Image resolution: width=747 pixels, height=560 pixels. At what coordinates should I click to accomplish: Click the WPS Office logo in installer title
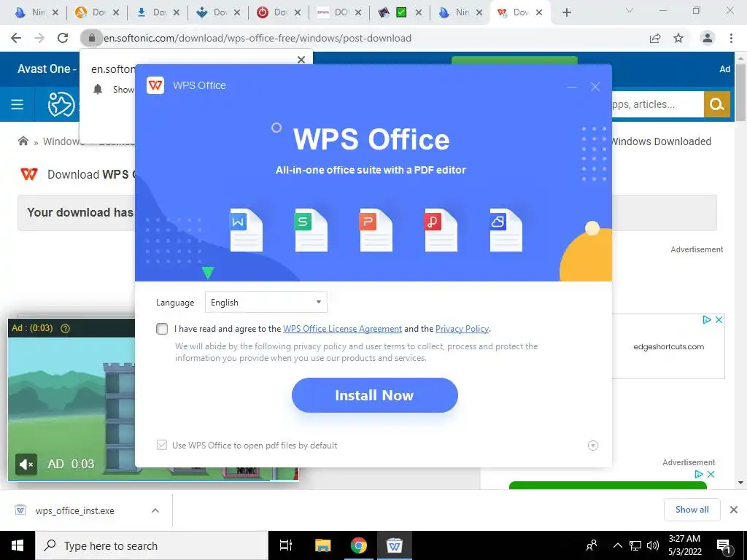coord(155,85)
